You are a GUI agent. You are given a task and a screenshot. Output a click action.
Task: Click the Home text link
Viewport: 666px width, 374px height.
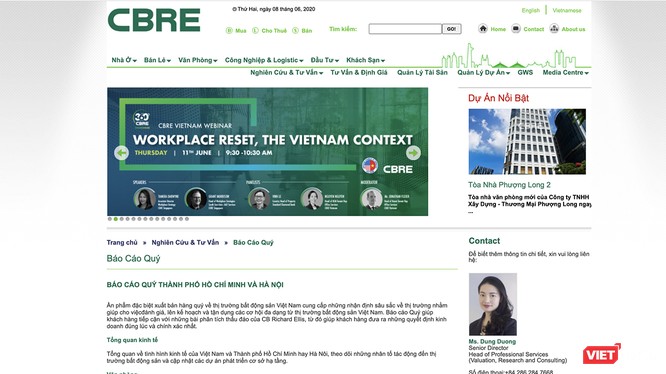point(498,29)
